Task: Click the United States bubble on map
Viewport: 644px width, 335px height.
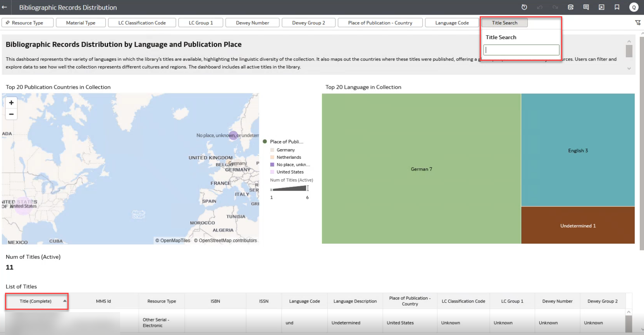Action: (x=23, y=206)
